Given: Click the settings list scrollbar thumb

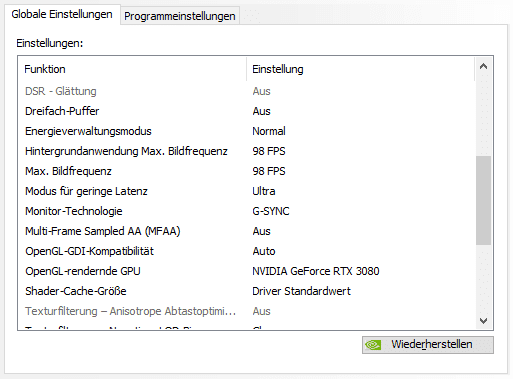Looking at the screenshot, I should pyautogui.click(x=483, y=200).
